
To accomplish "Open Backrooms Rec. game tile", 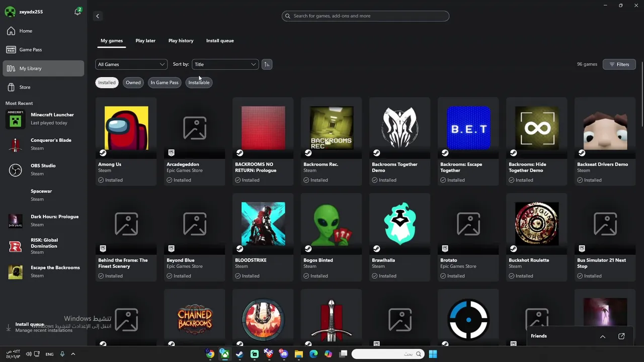I will (332, 142).
